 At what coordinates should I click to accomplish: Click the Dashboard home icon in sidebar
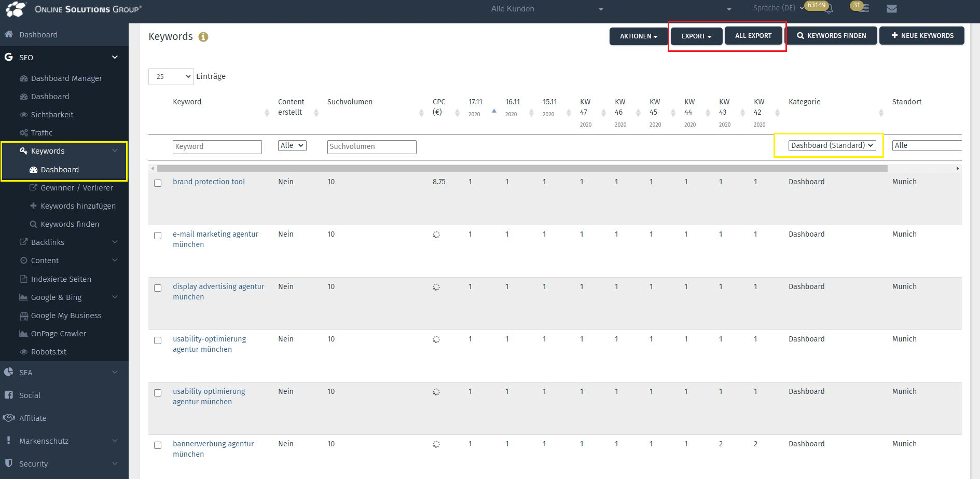pos(9,34)
